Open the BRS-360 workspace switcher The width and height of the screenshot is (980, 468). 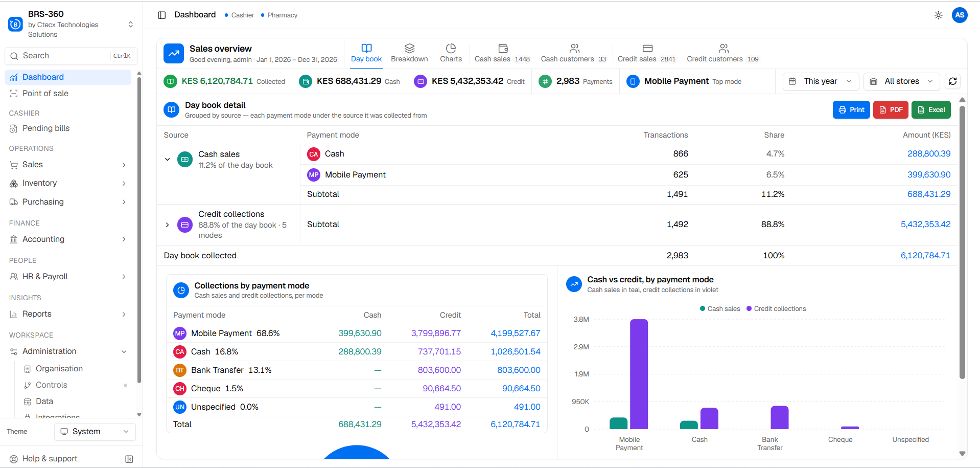tap(71, 24)
